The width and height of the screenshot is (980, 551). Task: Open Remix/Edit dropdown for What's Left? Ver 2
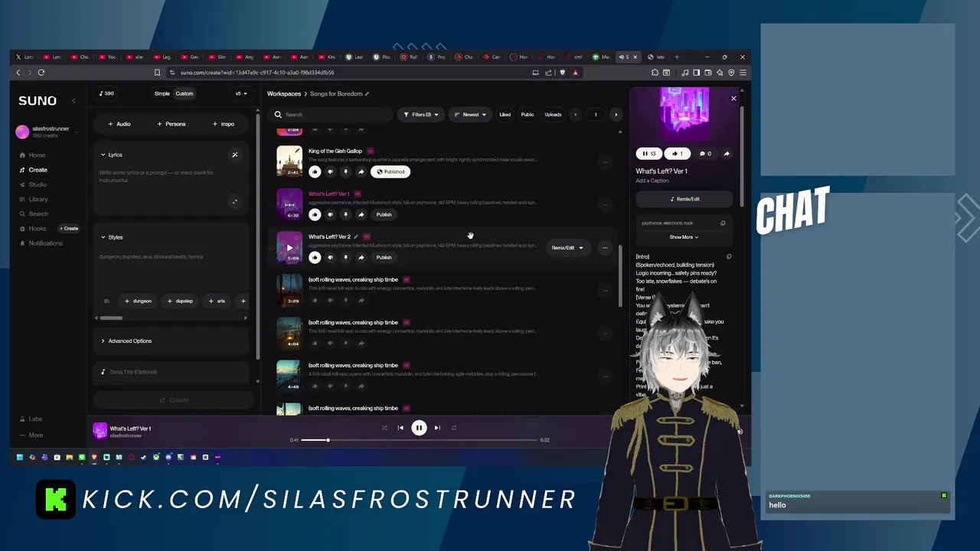click(567, 248)
